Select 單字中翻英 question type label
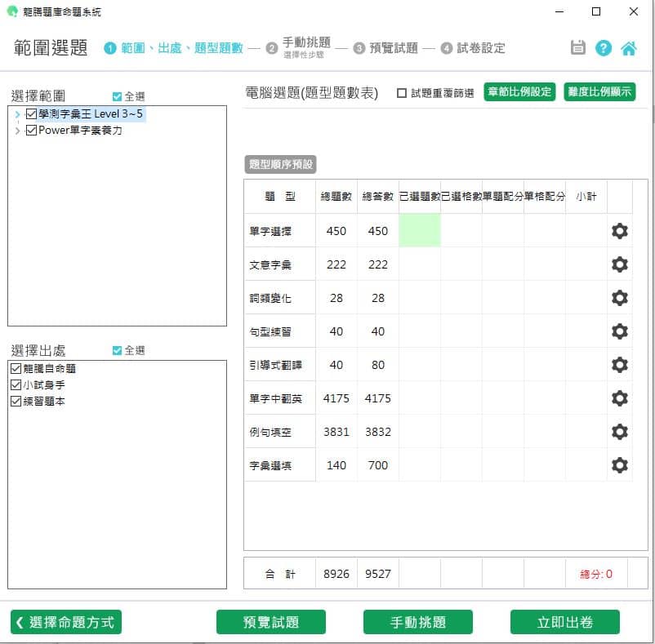Image resolution: width=655 pixels, height=644 pixels. point(276,398)
